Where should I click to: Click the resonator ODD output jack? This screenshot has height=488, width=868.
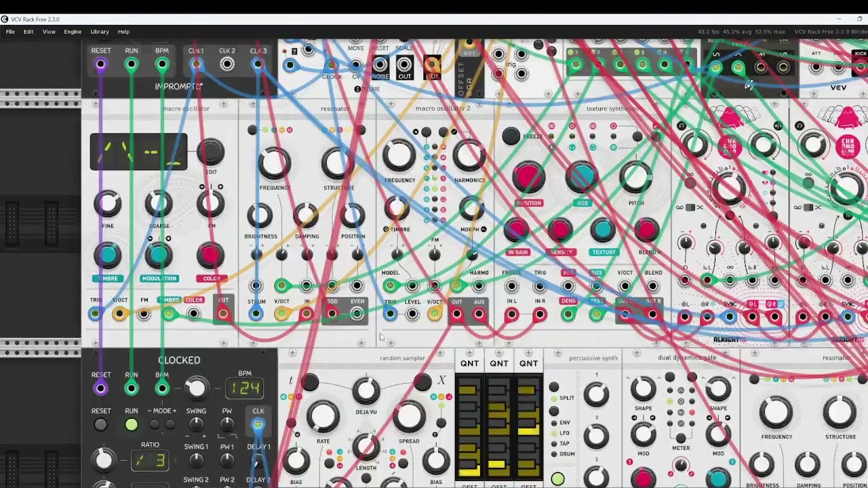(x=332, y=313)
